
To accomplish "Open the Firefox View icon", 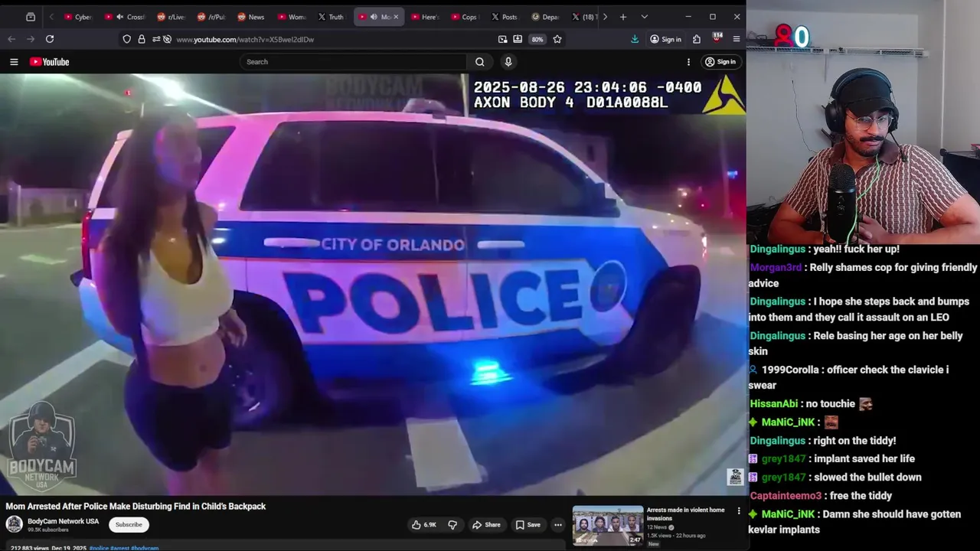I will [x=31, y=17].
